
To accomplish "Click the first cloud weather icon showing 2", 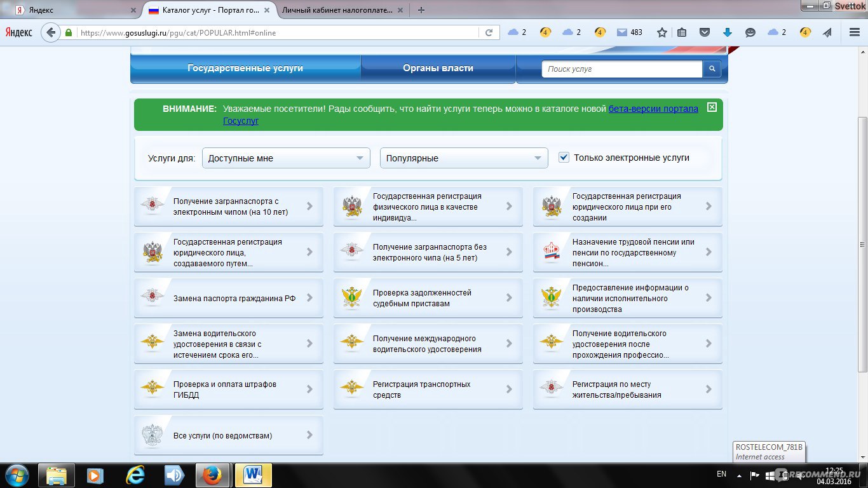I will [x=517, y=32].
